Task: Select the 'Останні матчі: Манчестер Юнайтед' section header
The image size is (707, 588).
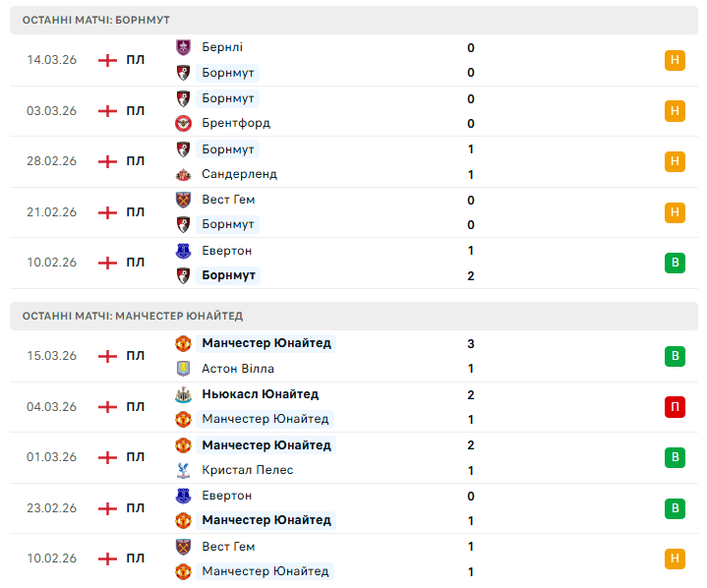Action: (132, 316)
